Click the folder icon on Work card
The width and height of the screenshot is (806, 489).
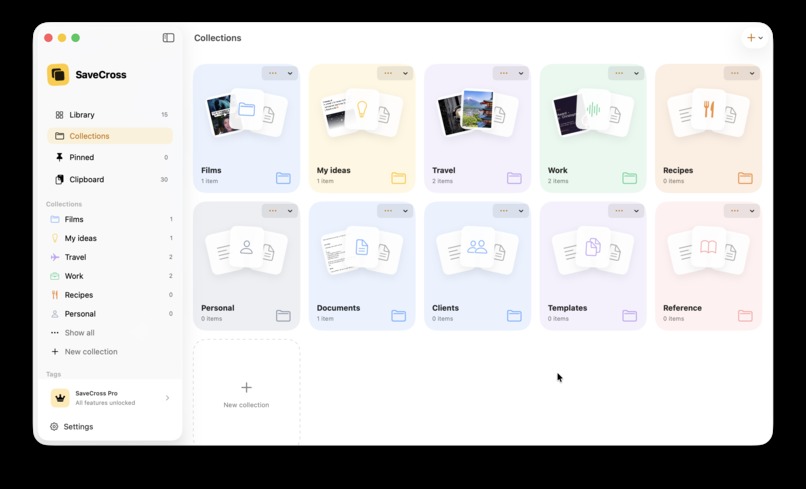[x=630, y=178]
